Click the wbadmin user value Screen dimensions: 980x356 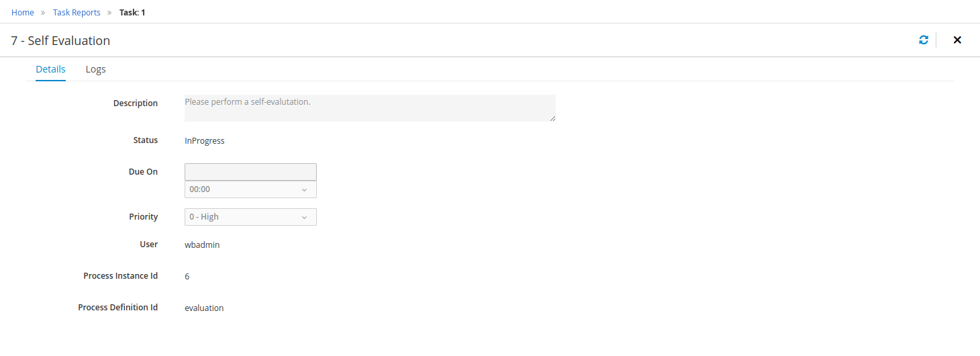click(202, 245)
